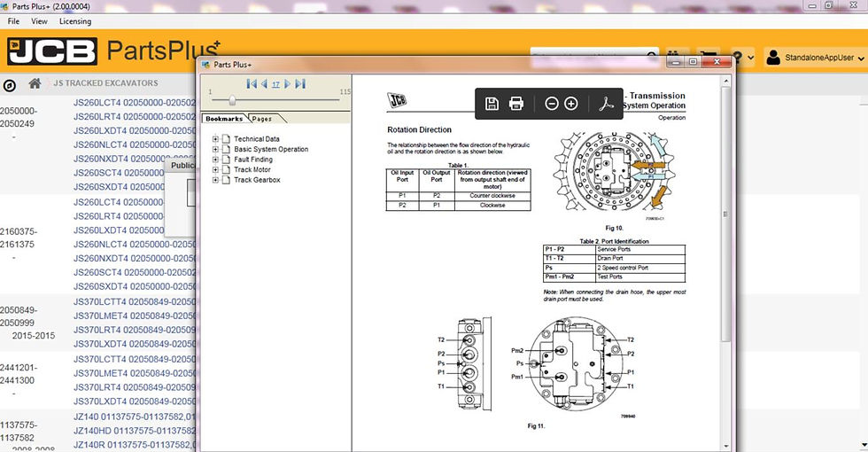
Task: Open the File menu
Action: click(x=13, y=21)
